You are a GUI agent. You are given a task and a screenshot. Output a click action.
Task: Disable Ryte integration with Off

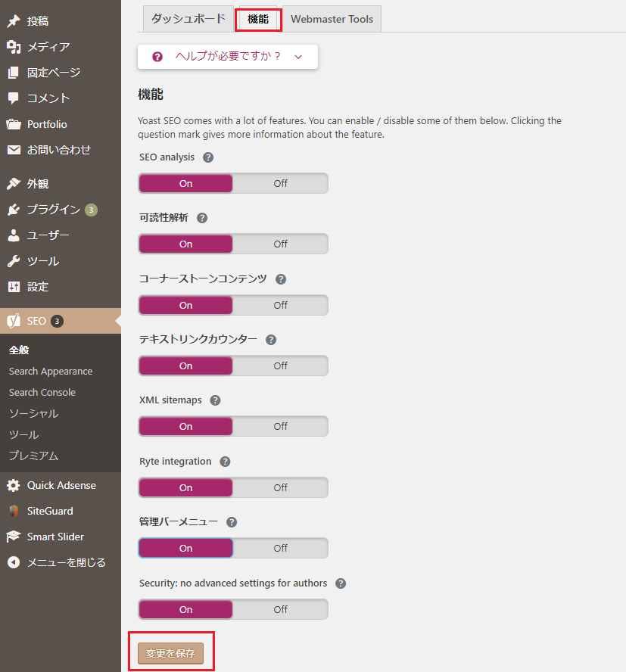click(280, 487)
